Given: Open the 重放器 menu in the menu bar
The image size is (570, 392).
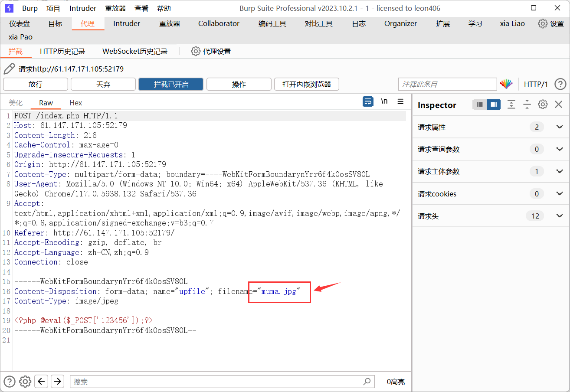Looking at the screenshot, I should [115, 8].
